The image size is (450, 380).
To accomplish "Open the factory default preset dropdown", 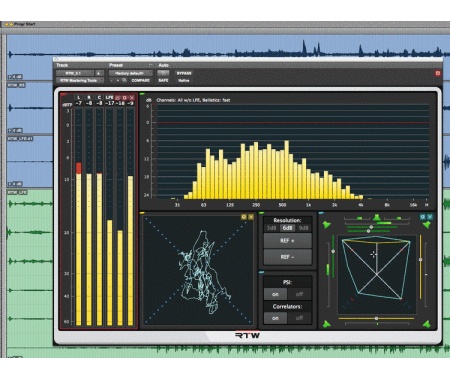I will [x=130, y=73].
